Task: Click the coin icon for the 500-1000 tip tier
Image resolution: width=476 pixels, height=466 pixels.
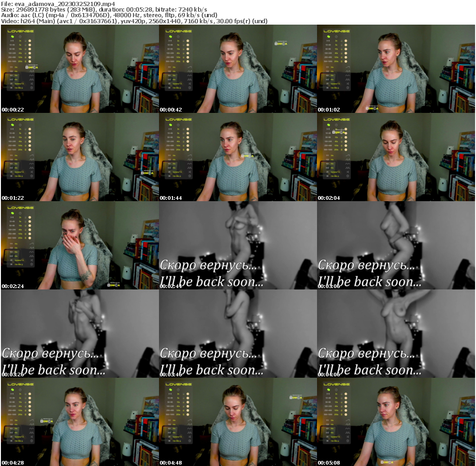Action: (30, 61)
